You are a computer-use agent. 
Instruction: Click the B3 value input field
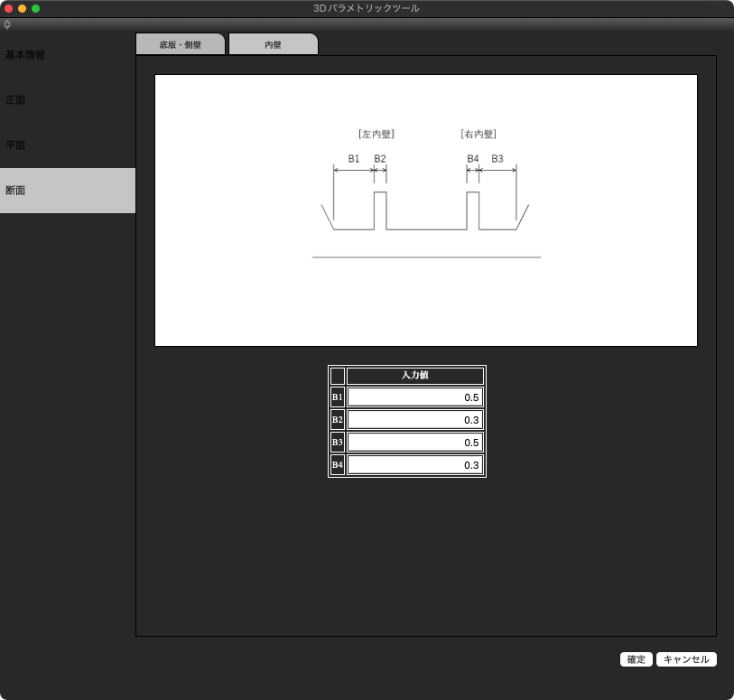tap(414, 443)
